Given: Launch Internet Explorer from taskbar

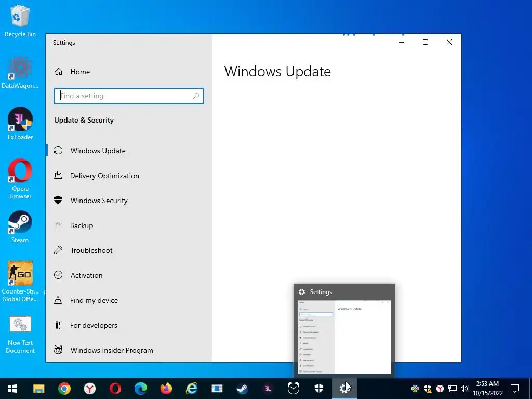Looking at the screenshot, I should 191,389.
